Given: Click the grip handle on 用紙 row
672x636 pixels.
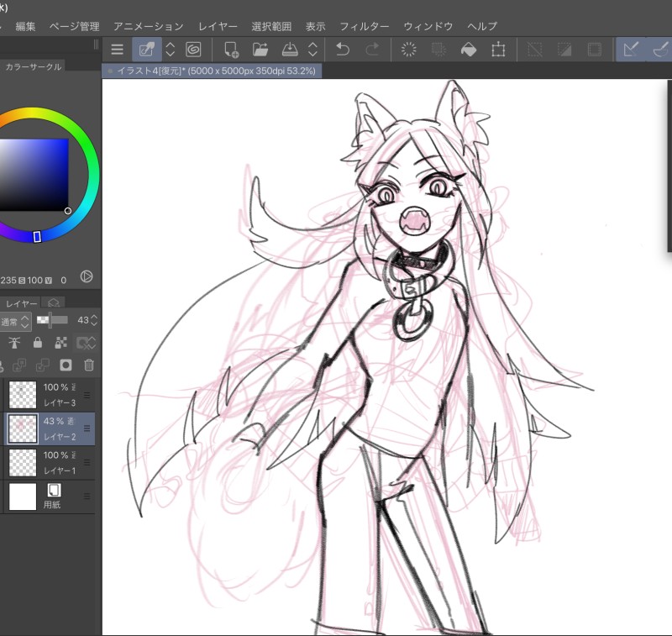Looking at the screenshot, I should (87, 497).
